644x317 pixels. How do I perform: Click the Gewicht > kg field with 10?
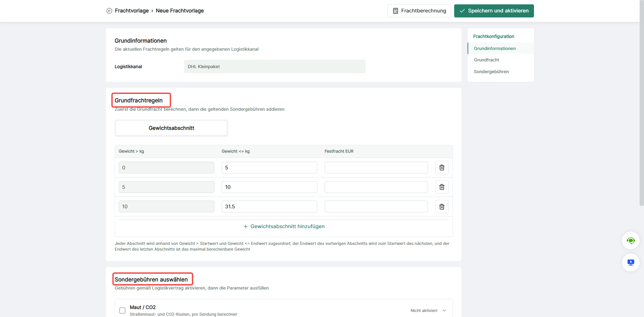[x=166, y=207]
